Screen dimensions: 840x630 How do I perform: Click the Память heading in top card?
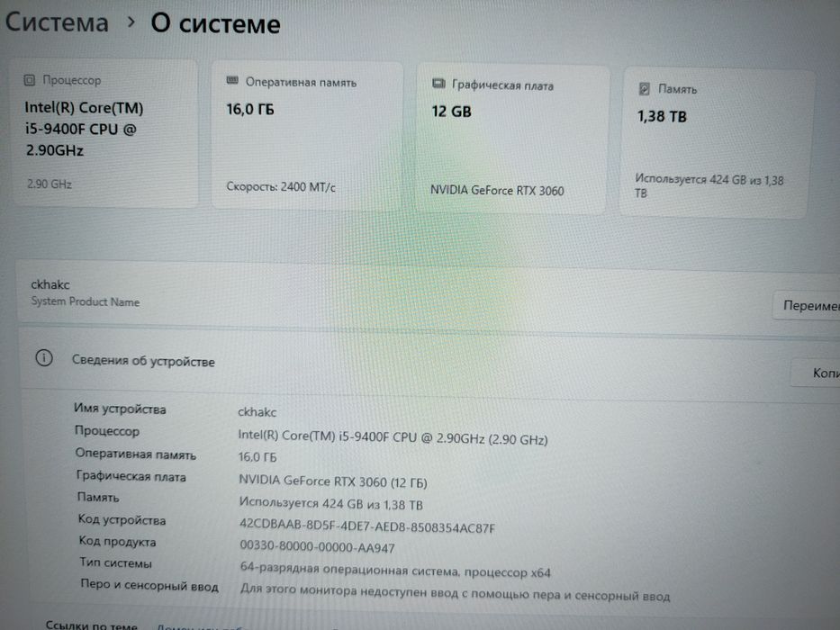pyautogui.click(x=678, y=89)
